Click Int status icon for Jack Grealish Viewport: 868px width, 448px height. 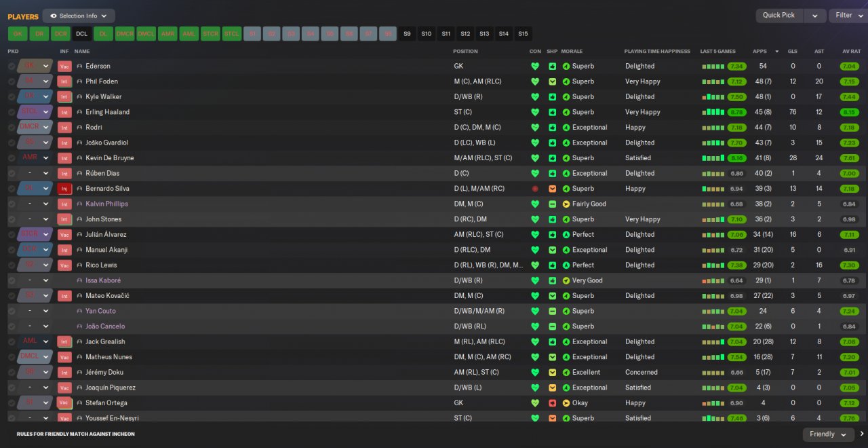click(x=64, y=342)
